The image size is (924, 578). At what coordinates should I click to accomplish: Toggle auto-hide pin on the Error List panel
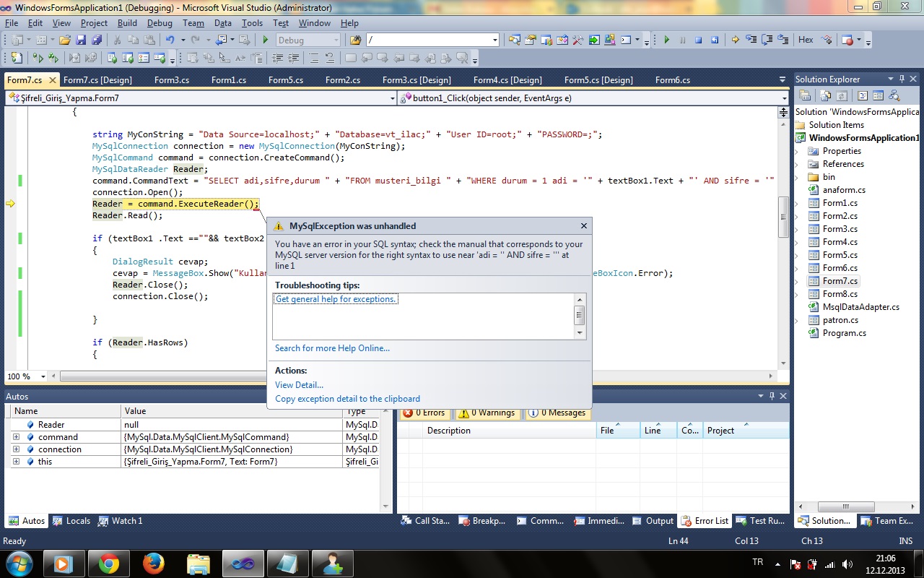coord(772,396)
